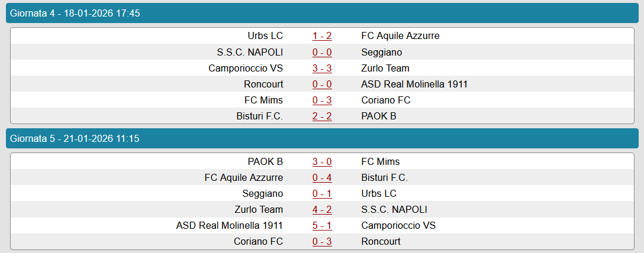This screenshot has height=253, width=644.
Task: Open the PAOK B vs FC Mims 3 - 0 score
Action: click(x=322, y=161)
